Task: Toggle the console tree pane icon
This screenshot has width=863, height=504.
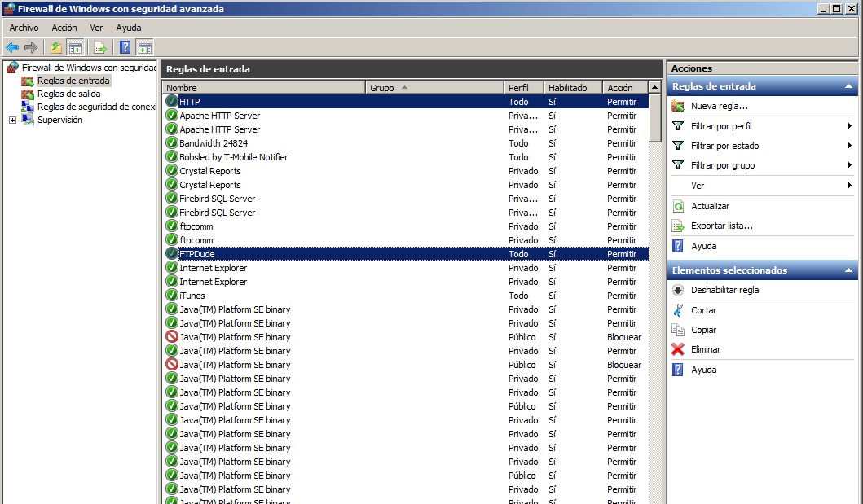Action: coord(76,48)
